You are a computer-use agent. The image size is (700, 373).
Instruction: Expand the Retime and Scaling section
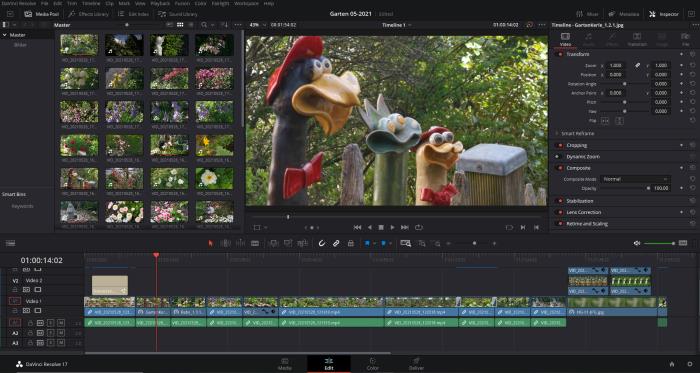click(x=587, y=224)
